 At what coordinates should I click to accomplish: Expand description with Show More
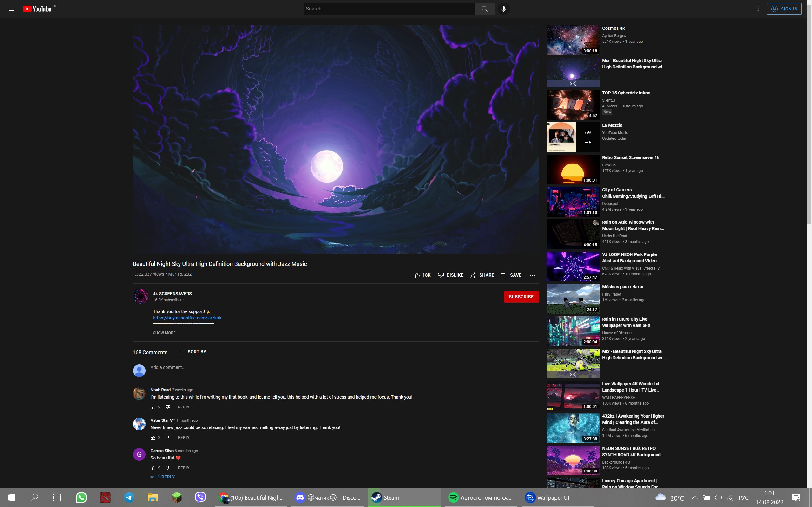pos(164,333)
